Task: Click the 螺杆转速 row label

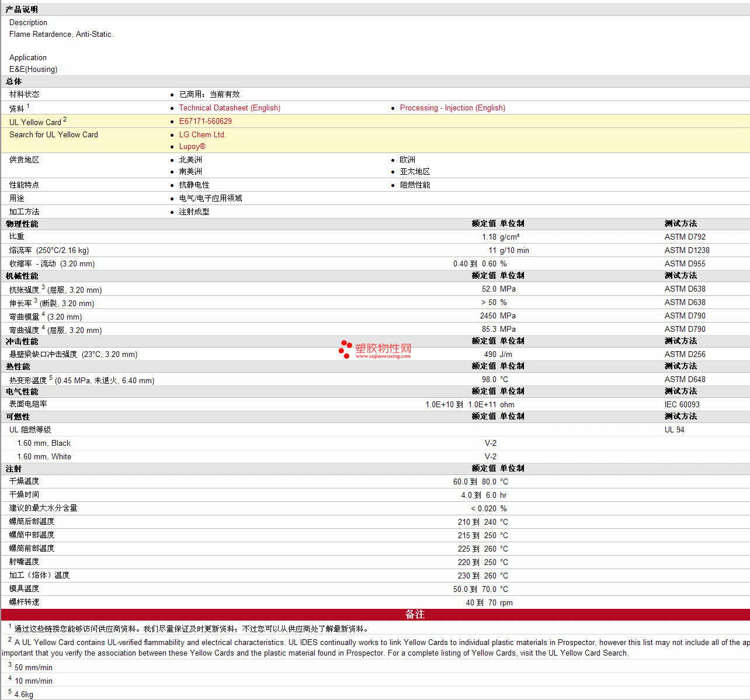Action: (24, 602)
